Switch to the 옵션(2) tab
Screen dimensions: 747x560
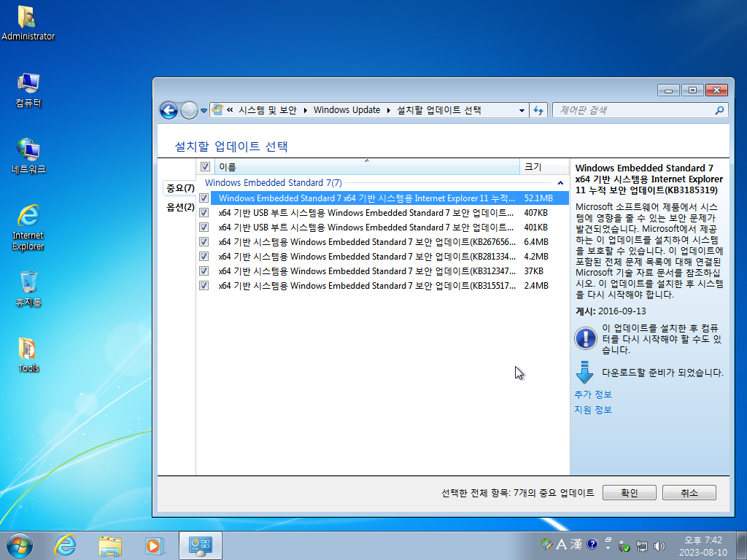click(x=180, y=207)
